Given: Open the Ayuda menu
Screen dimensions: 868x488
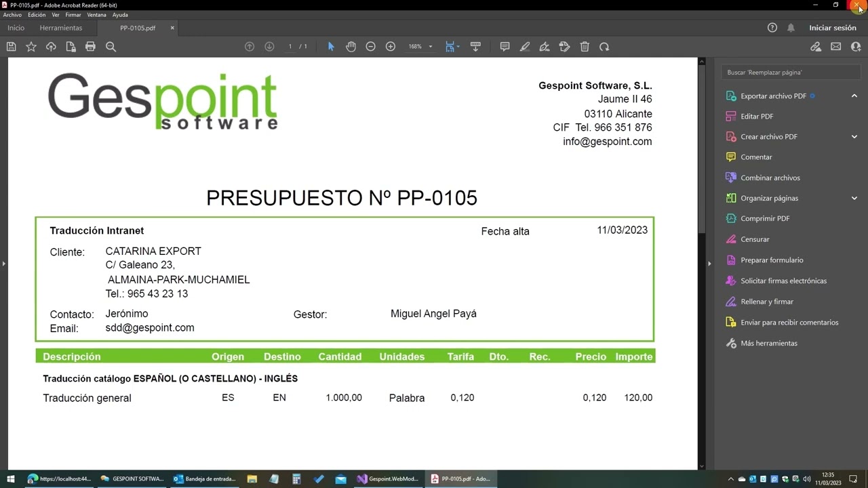Looking at the screenshot, I should click(120, 15).
